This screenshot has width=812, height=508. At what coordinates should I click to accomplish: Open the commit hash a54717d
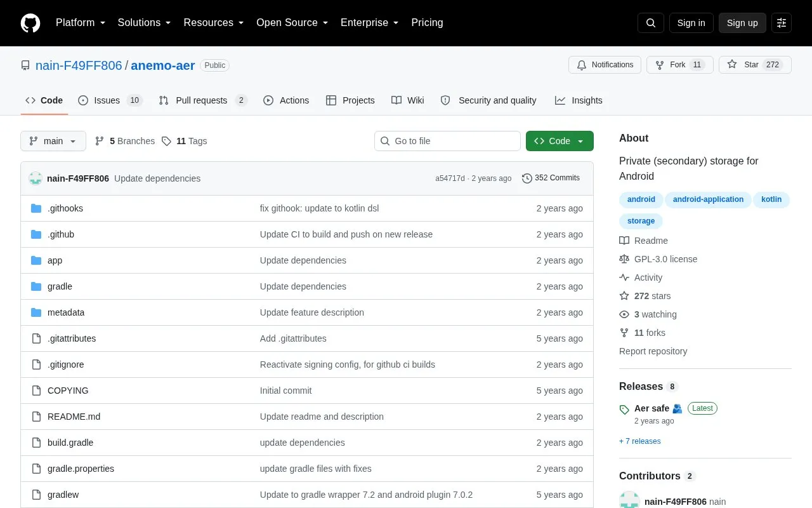(450, 178)
